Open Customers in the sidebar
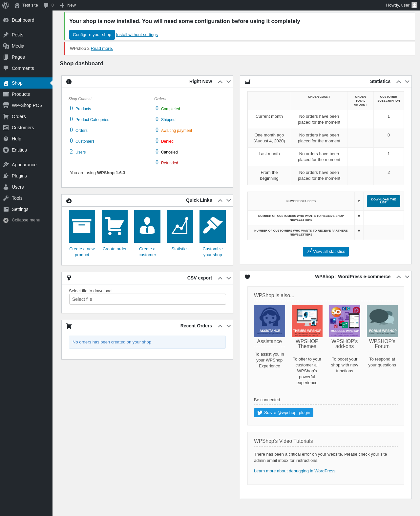Image resolution: width=420 pixels, height=516 pixels. coord(26,128)
